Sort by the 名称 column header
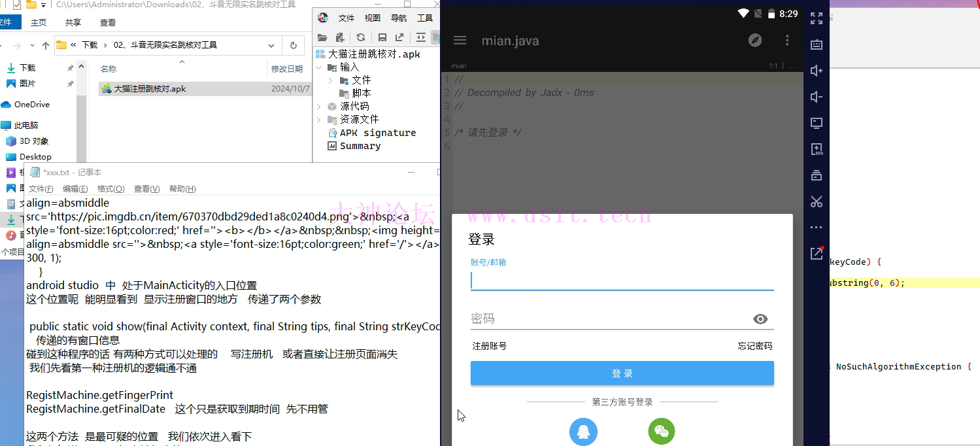 tap(109, 69)
